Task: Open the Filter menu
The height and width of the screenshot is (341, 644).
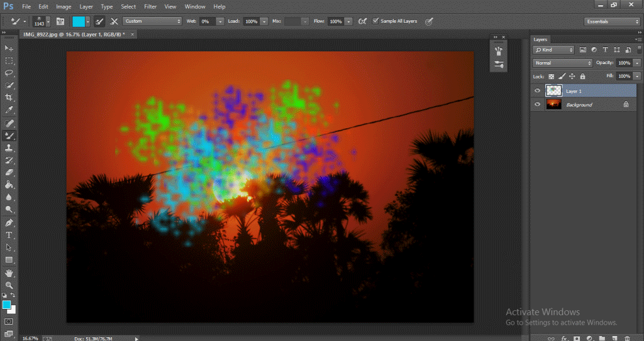Action: click(x=150, y=6)
